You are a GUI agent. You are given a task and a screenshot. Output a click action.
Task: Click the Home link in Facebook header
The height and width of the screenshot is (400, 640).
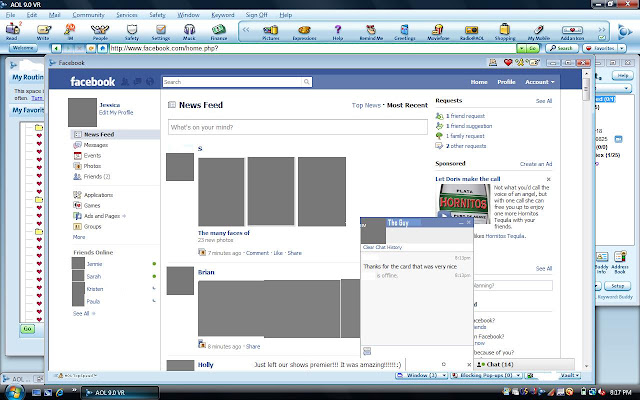click(479, 82)
